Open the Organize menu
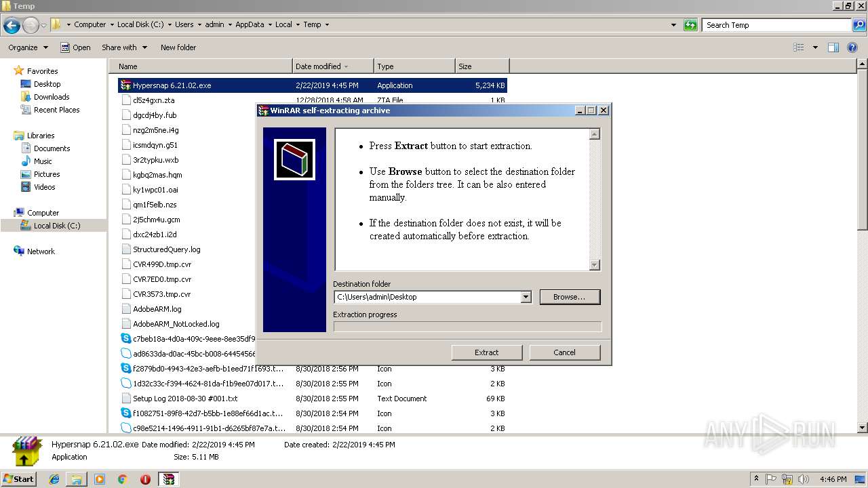This screenshot has width=868, height=488. [x=28, y=47]
